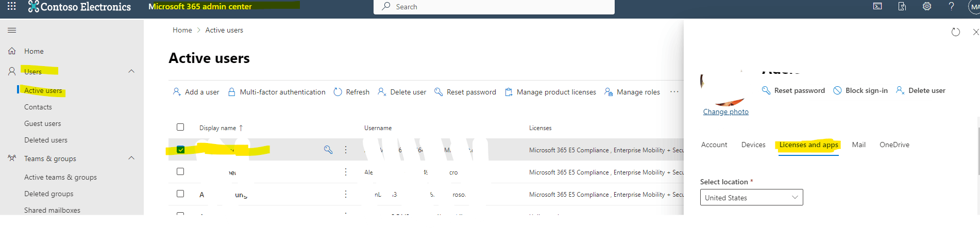Click the Add a user icon

[x=177, y=91]
